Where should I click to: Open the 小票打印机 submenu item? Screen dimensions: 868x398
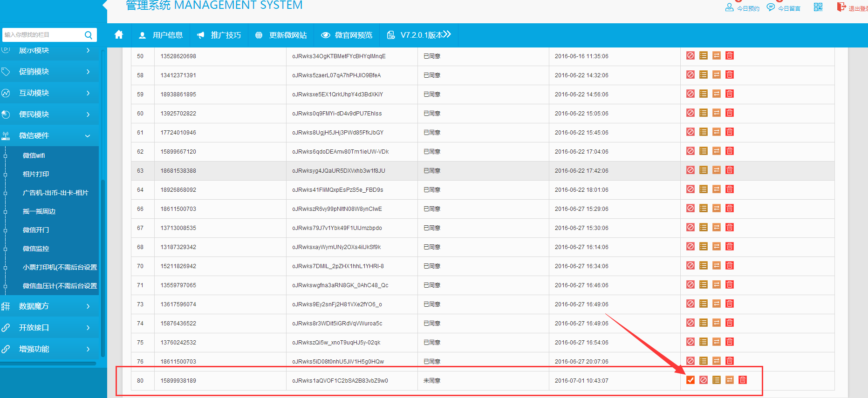click(60, 267)
